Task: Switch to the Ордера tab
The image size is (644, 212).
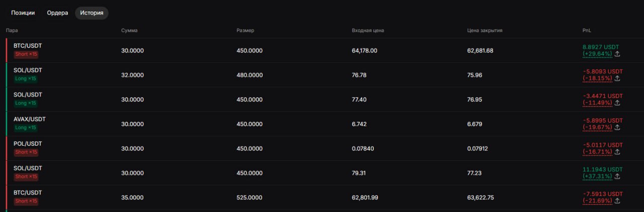Action: tap(57, 13)
